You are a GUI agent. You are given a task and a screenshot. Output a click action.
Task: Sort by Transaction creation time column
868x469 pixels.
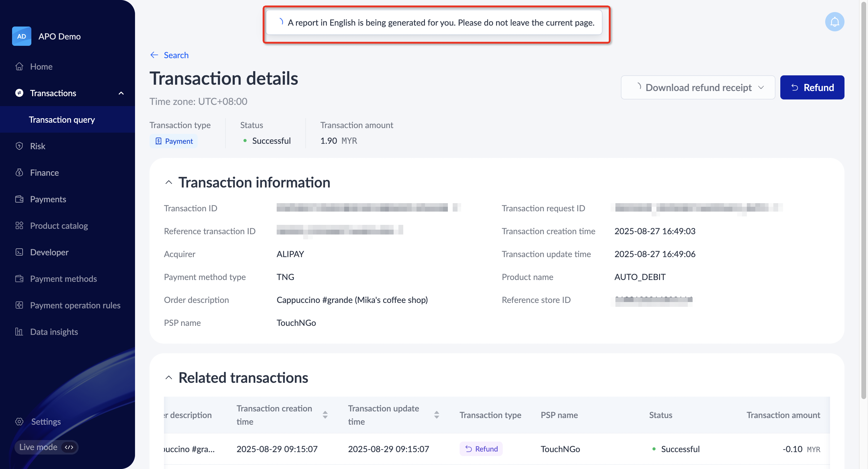325,415
